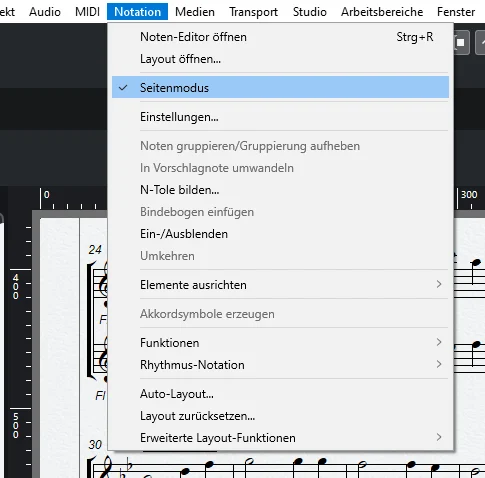This screenshot has width=485, height=478.
Task: Close the open Notation menu
Action: click(137, 12)
